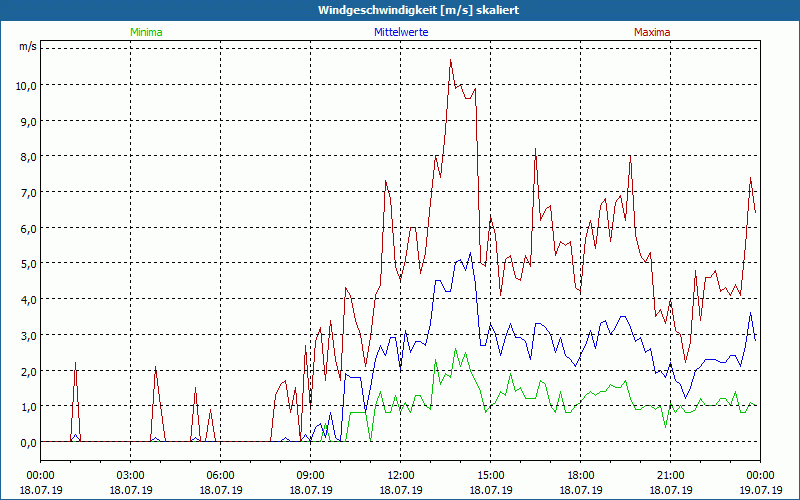
Task: Click the 3,0 y-axis value
Action: [29, 336]
